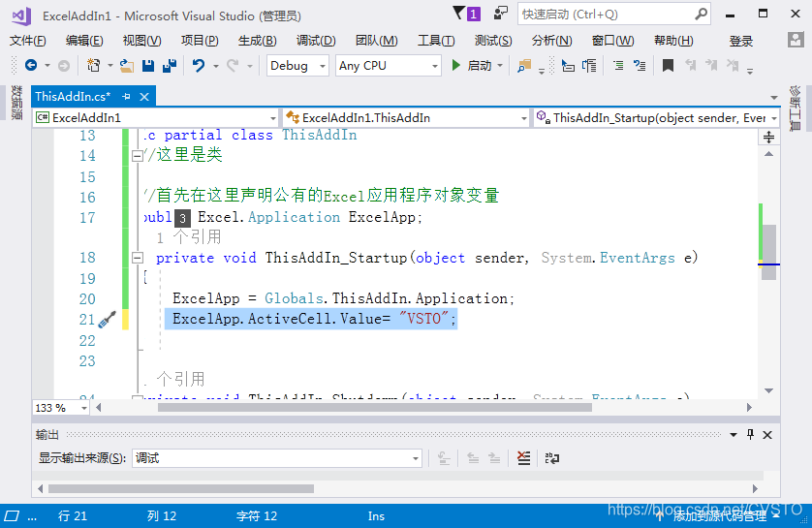
Task: Click the new project toolbar icon
Action: click(x=94, y=65)
